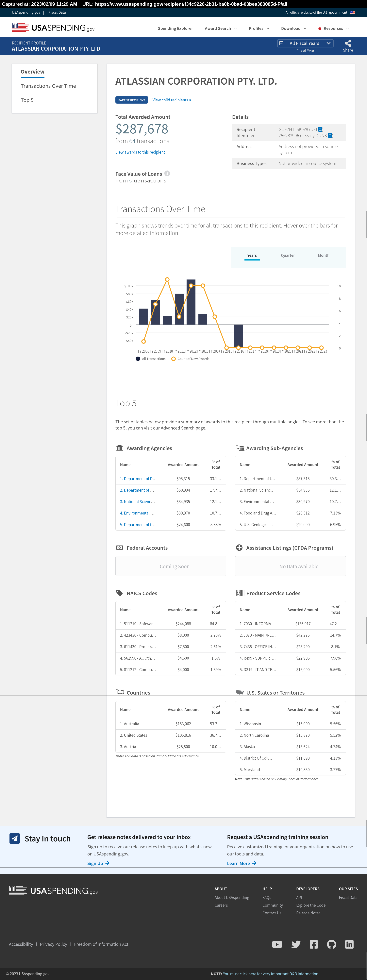This screenshot has height=980, width=367.
Task: Expand the Profiles menu
Action: [259, 28]
